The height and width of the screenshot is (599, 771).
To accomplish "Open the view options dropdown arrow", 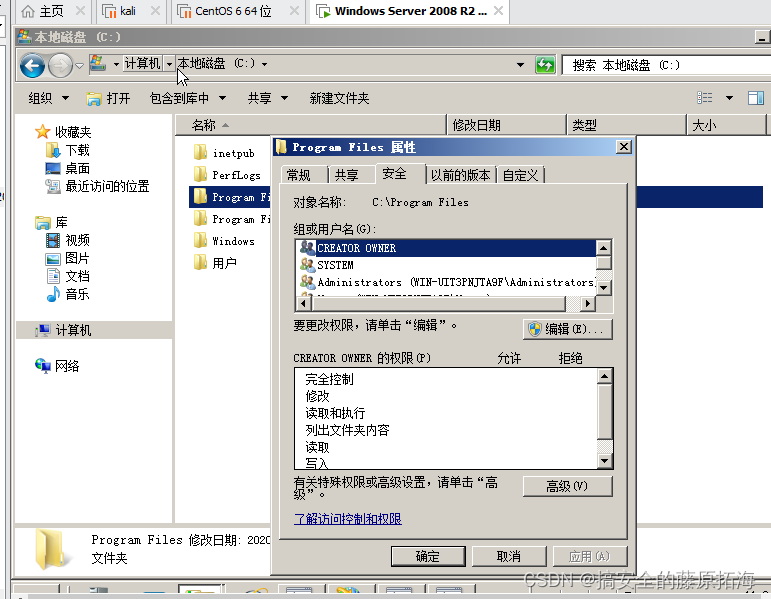I will click(x=730, y=98).
